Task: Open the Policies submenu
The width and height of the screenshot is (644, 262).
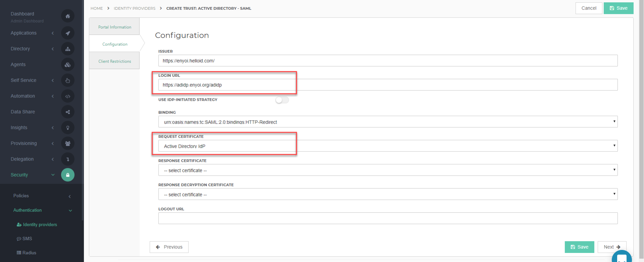Action: coord(21,196)
